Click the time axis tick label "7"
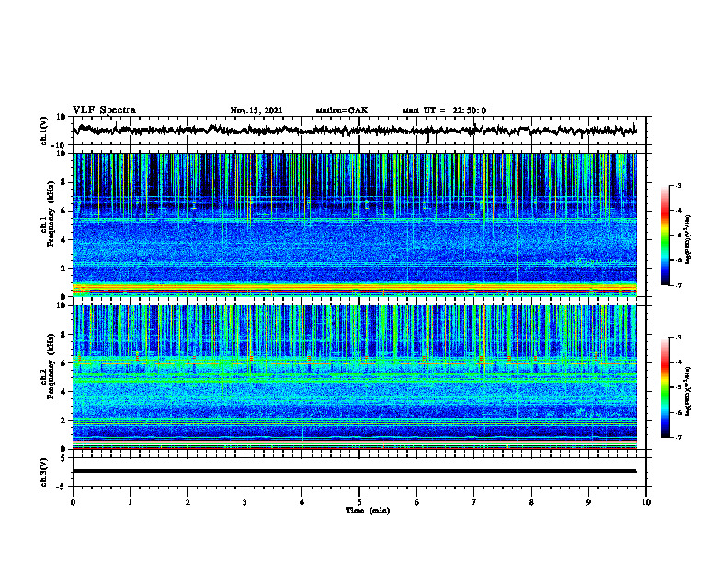 point(474,502)
